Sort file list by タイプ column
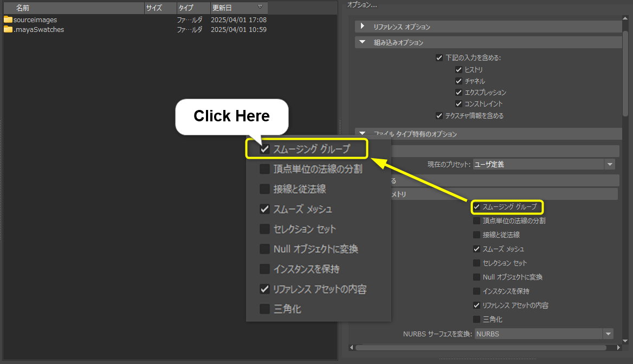The image size is (633, 364). (x=194, y=8)
